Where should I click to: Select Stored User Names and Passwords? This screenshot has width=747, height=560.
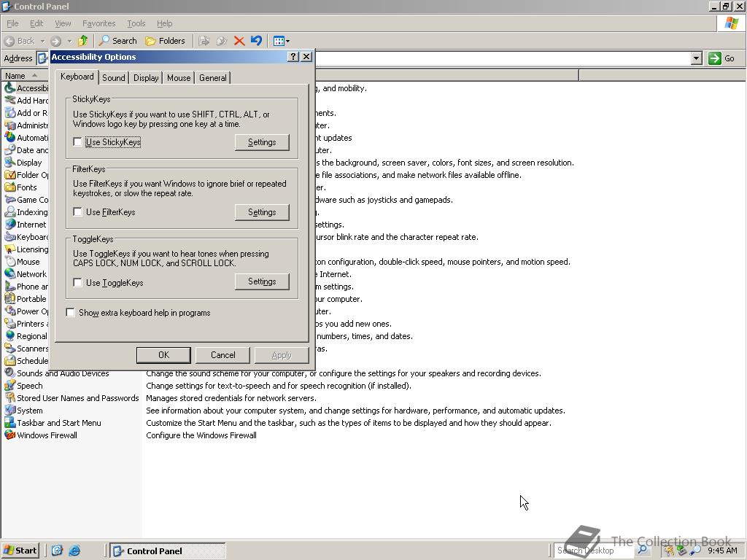click(x=77, y=398)
